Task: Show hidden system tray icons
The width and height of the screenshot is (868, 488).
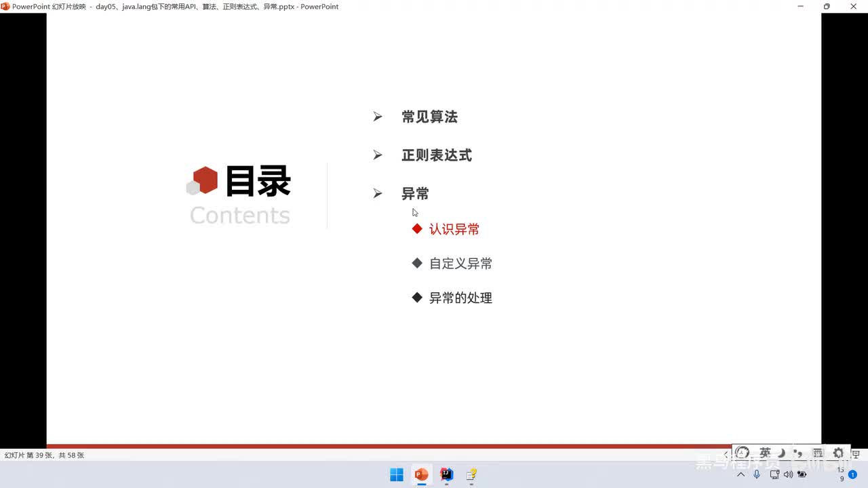Action: [741, 474]
